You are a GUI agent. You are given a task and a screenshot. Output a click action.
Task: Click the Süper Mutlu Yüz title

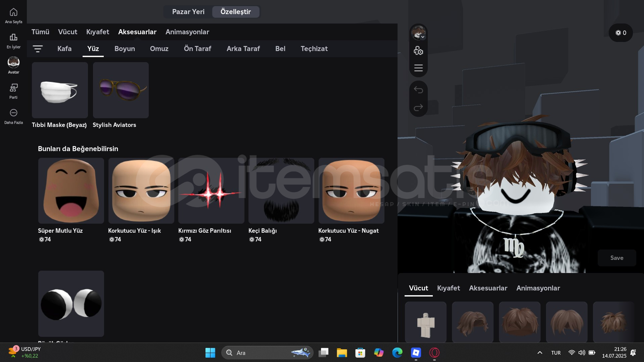[x=60, y=231]
